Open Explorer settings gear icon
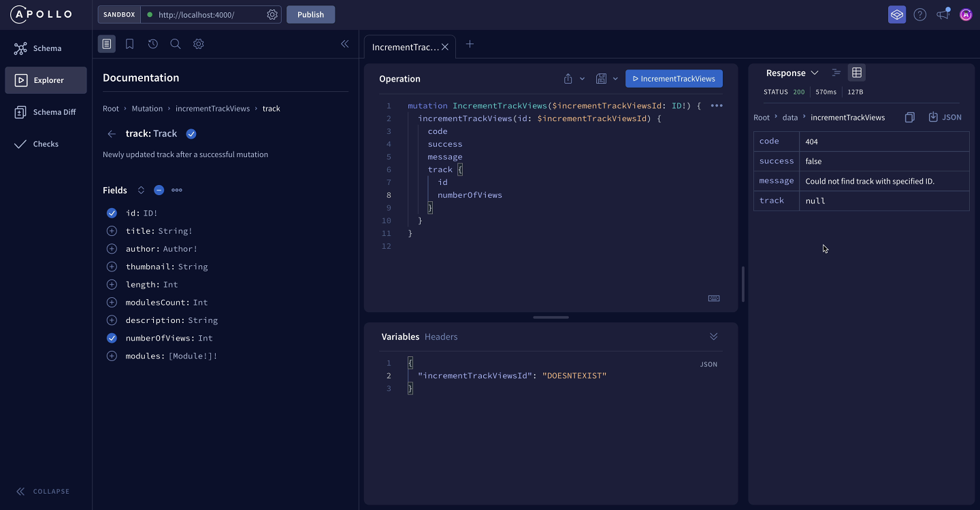980x510 pixels. pos(198,44)
